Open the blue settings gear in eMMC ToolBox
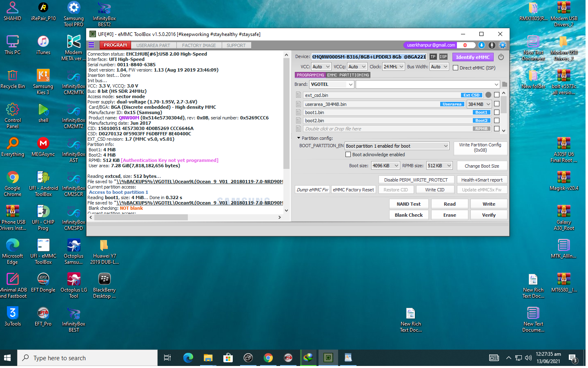The height and width of the screenshot is (368, 588). click(x=503, y=45)
